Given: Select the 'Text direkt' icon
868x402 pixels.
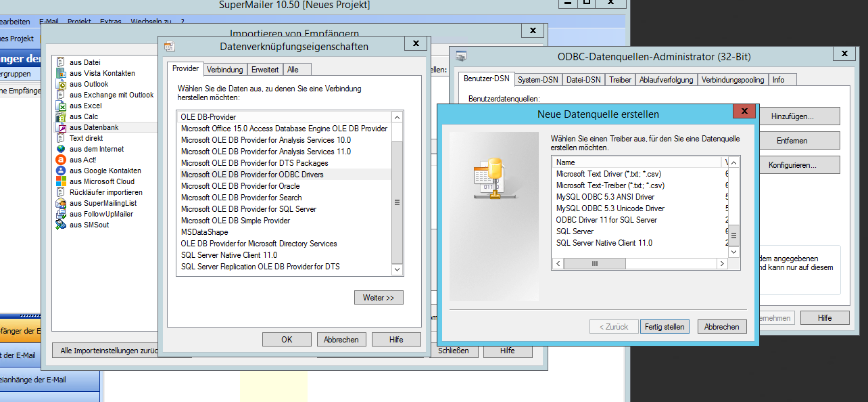Looking at the screenshot, I should pos(61,138).
